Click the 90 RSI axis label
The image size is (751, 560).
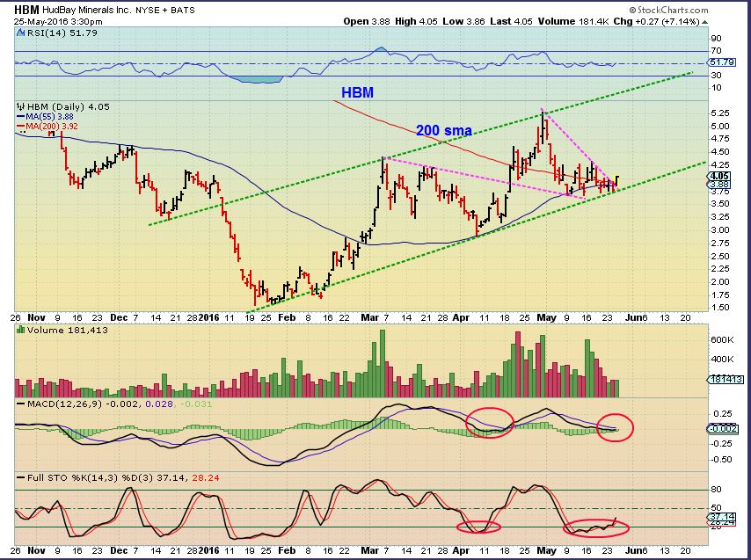717,39
